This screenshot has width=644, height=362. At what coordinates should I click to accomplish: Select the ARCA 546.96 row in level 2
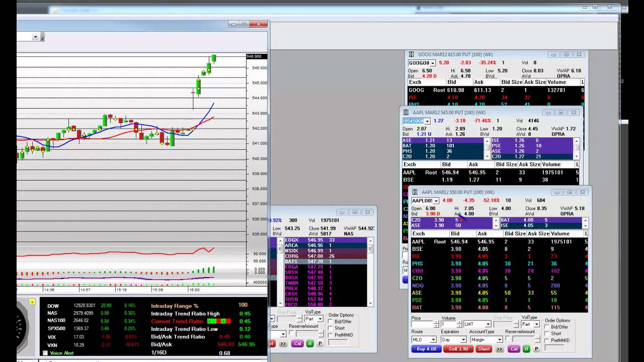[325, 245]
